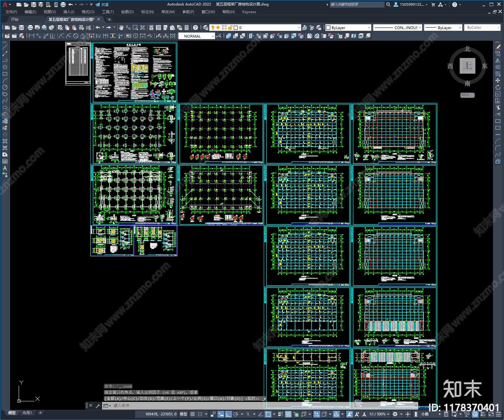504x420 pixels.
Task: Click the Undo arrow in quick access toolbar
Action: click(71, 4)
